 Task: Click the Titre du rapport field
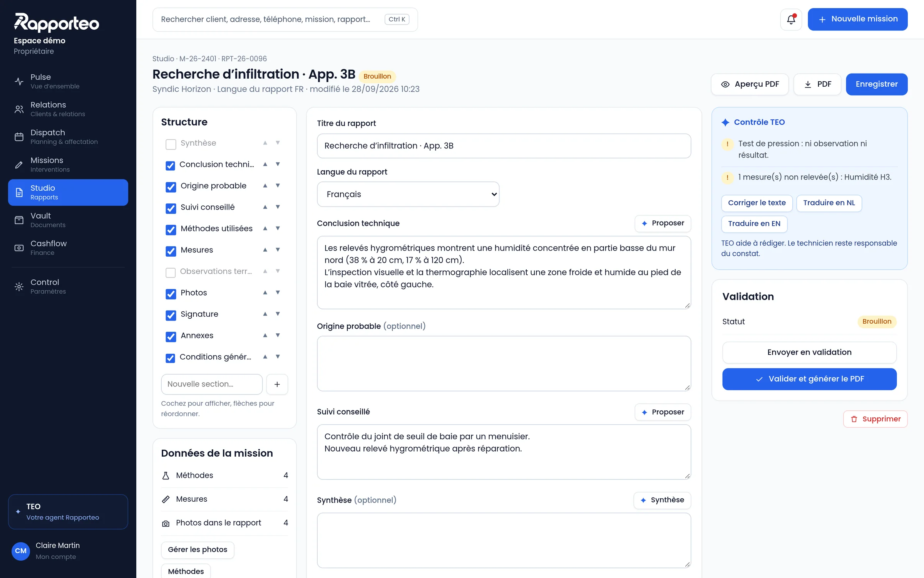coord(504,146)
